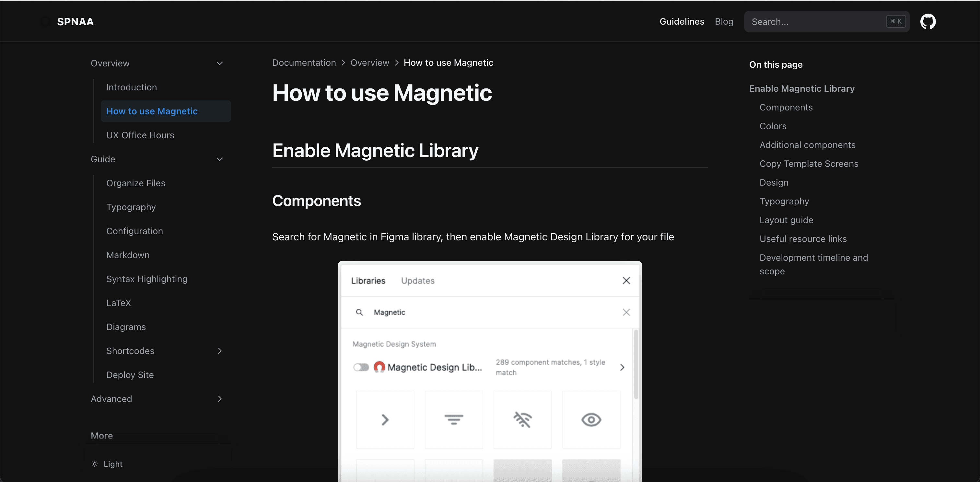This screenshot has width=980, height=482.
Task: Click the magnifier icon in library search
Action: pos(359,312)
